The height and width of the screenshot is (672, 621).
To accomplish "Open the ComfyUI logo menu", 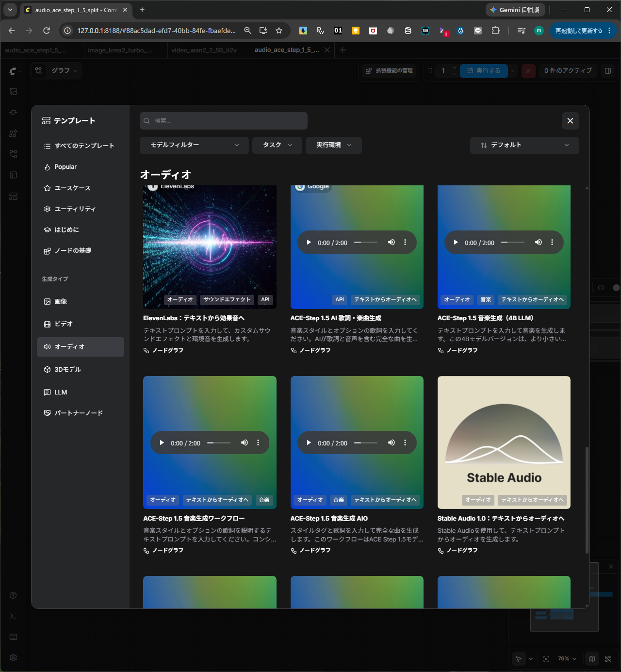I will point(15,71).
